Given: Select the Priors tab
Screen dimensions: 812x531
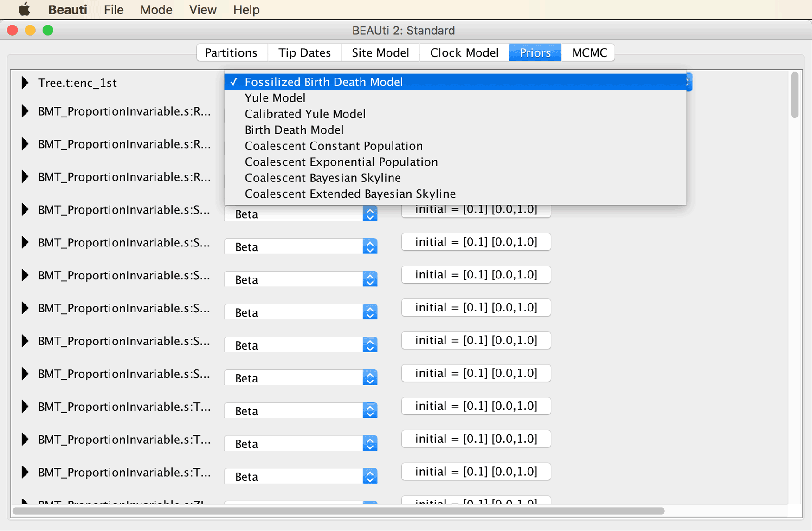Looking at the screenshot, I should tap(535, 52).
